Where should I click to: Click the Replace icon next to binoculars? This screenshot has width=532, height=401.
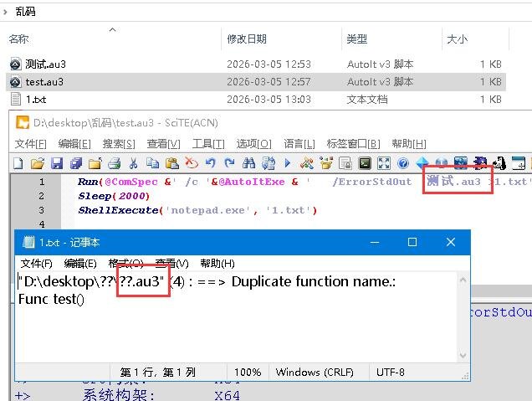tap(268, 163)
